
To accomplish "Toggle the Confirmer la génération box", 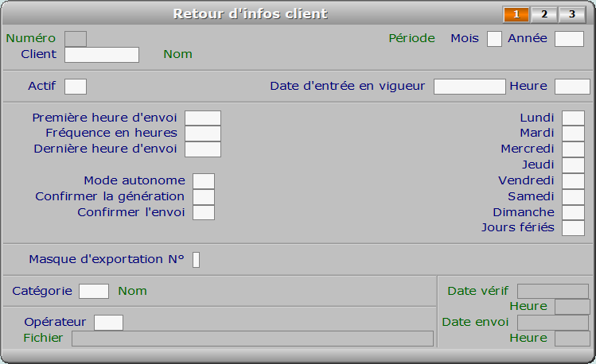I will pyautogui.click(x=204, y=197).
